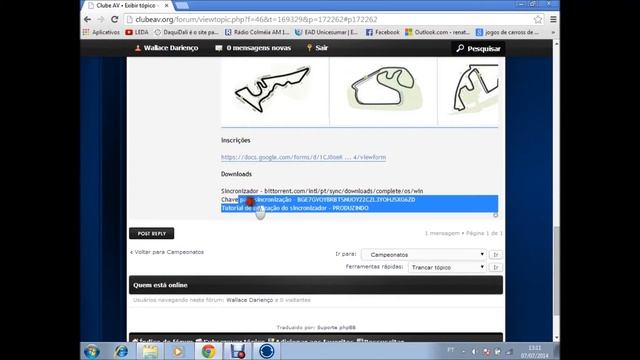Switch to Chrome taskbar icon
640x360 pixels.
(x=208, y=351)
